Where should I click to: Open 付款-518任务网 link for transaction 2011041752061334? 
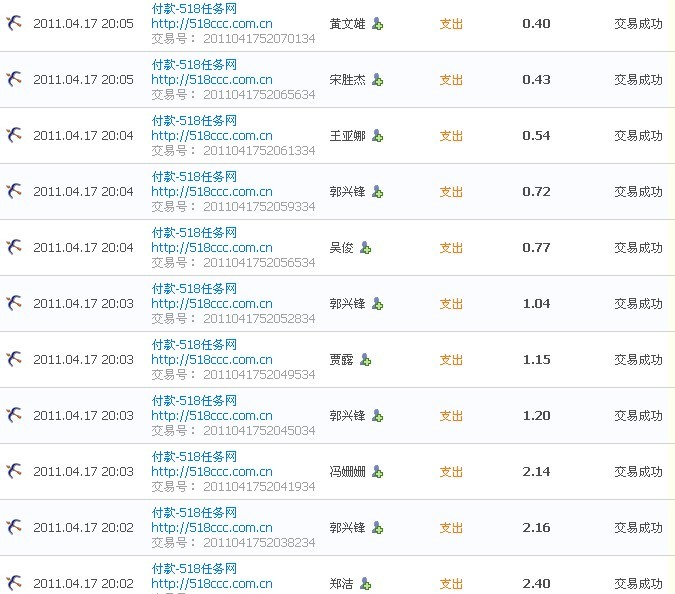tap(194, 120)
